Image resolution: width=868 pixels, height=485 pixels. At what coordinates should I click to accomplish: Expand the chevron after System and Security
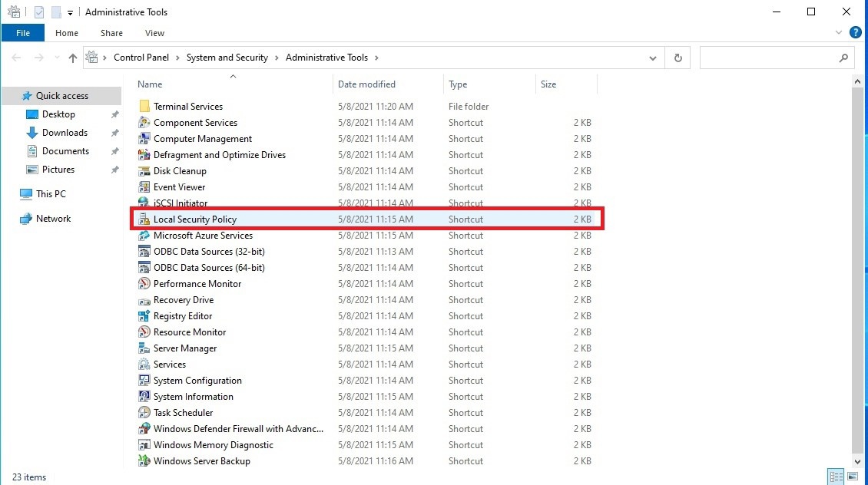tap(277, 58)
